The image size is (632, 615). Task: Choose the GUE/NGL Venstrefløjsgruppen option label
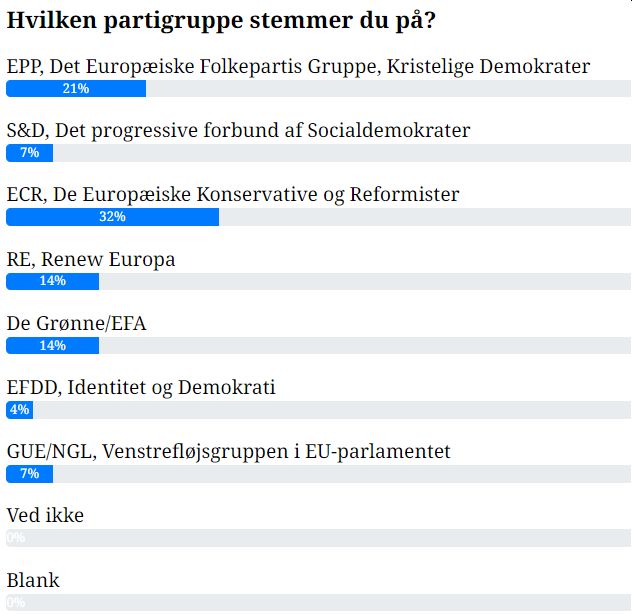tap(228, 451)
